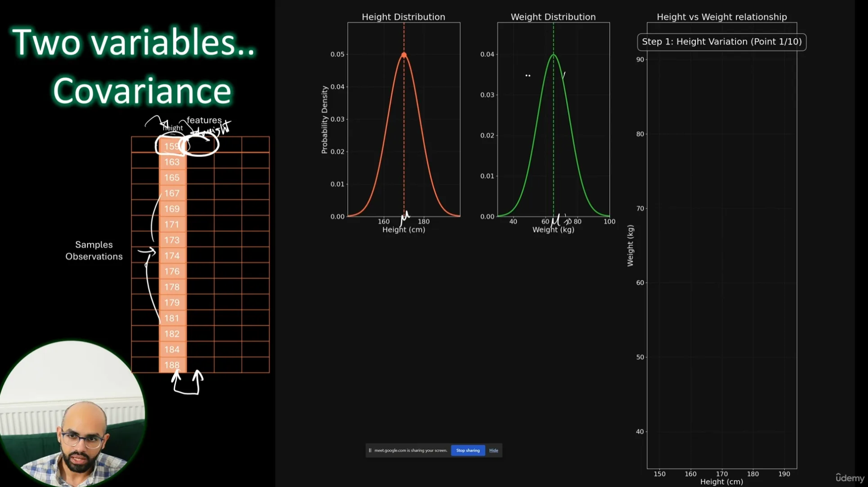The height and width of the screenshot is (487, 868).
Task: Click the orange peak dot on Height Distribution
Action: tap(404, 55)
